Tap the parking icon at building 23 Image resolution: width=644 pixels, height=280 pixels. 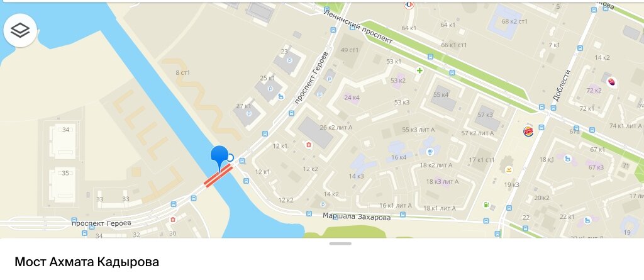(289, 60)
